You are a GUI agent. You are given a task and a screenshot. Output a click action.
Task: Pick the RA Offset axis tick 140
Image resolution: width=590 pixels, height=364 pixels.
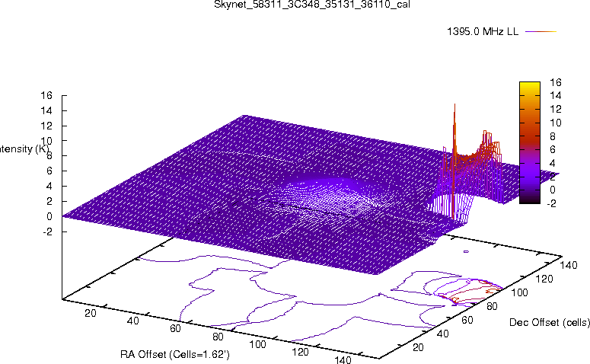[343, 360]
